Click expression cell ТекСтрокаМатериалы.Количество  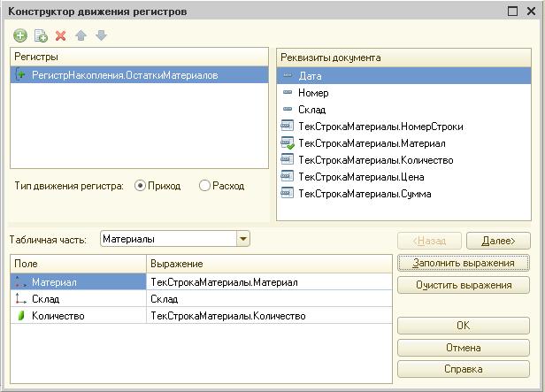pyautogui.click(x=269, y=315)
